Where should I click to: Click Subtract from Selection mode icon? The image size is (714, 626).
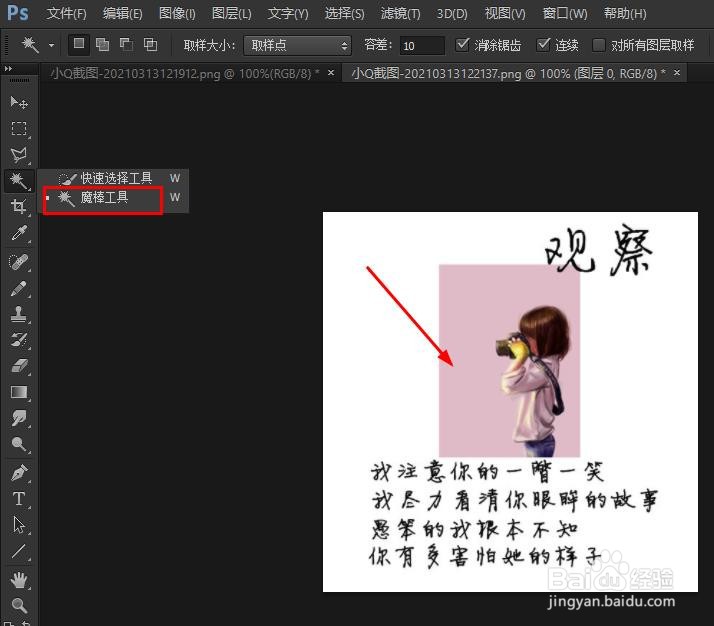(126, 44)
